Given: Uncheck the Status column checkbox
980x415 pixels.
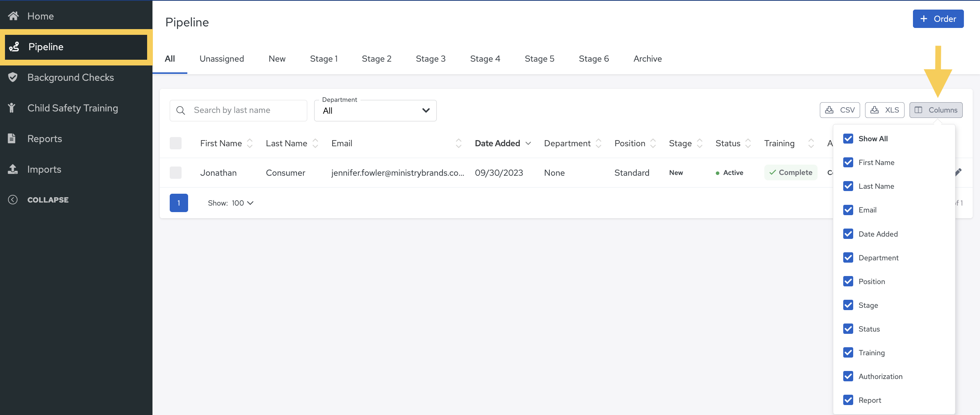Looking at the screenshot, I should [848, 328].
